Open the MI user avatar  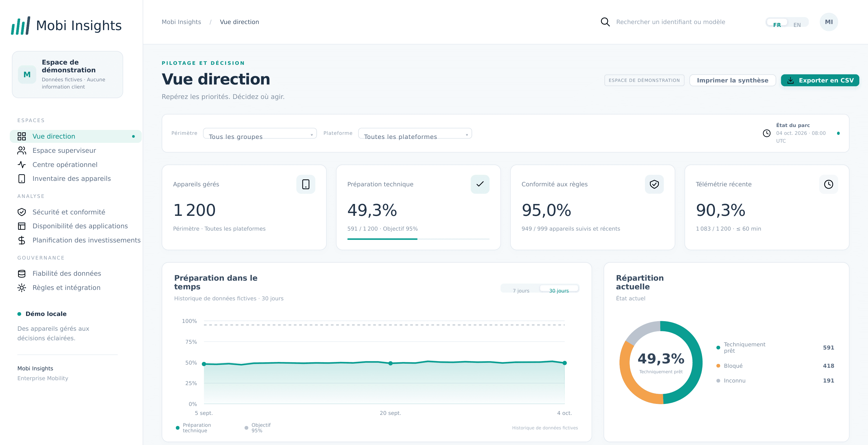tap(829, 22)
